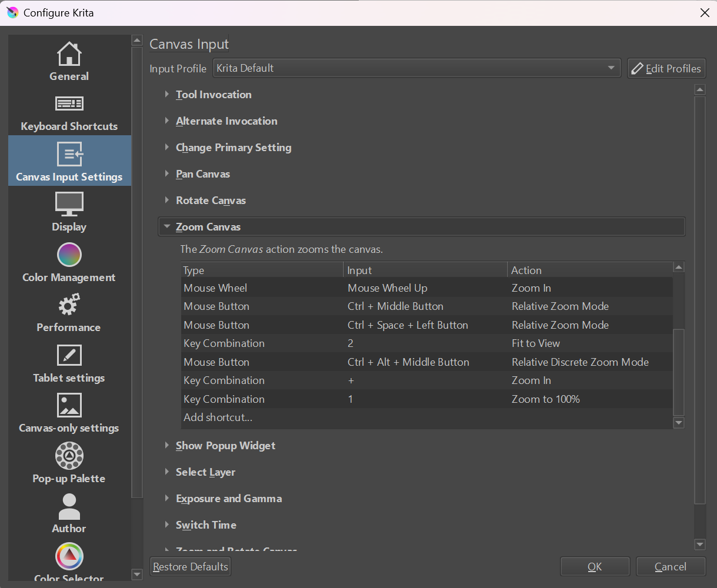Viewport: 717px width, 588px height.
Task: Open Keyboard Shortcuts settings
Action: [69, 112]
